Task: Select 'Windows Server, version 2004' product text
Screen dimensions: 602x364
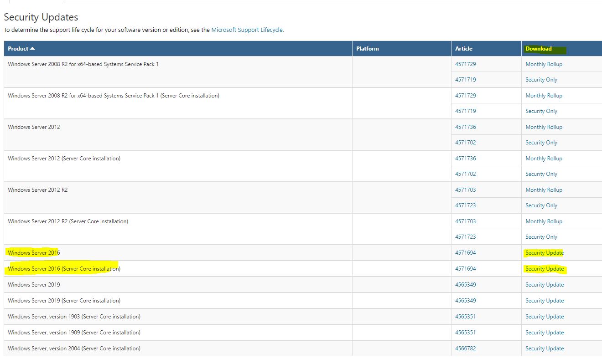Action: (74, 349)
